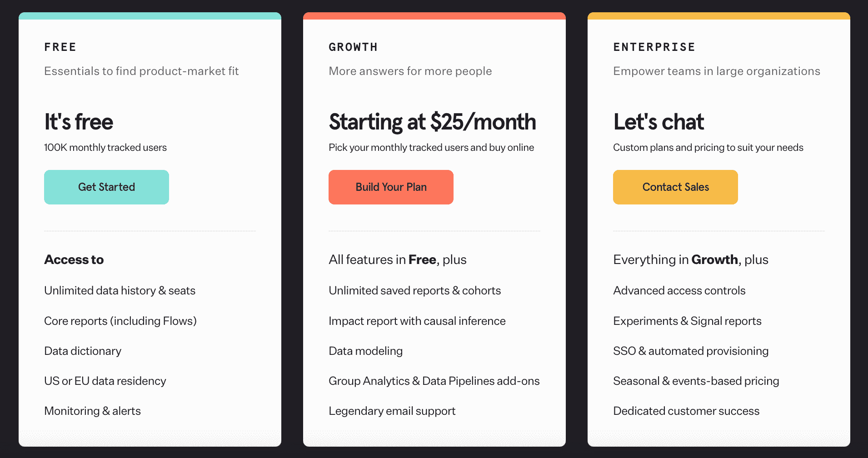The height and width of the screenshot is (458, 868).
Task: Click the coral bar atop the Growth card
Action: (434, 16)
